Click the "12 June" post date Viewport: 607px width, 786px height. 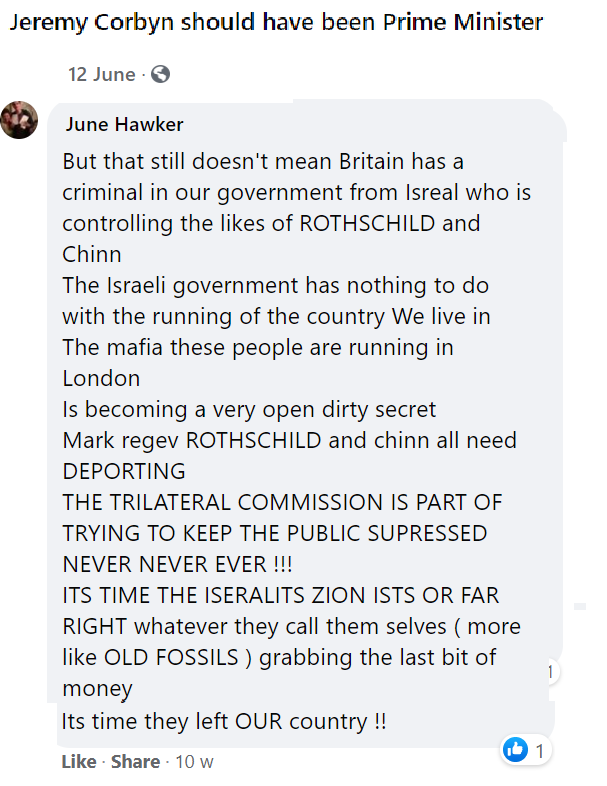click(x=101, y=74)
